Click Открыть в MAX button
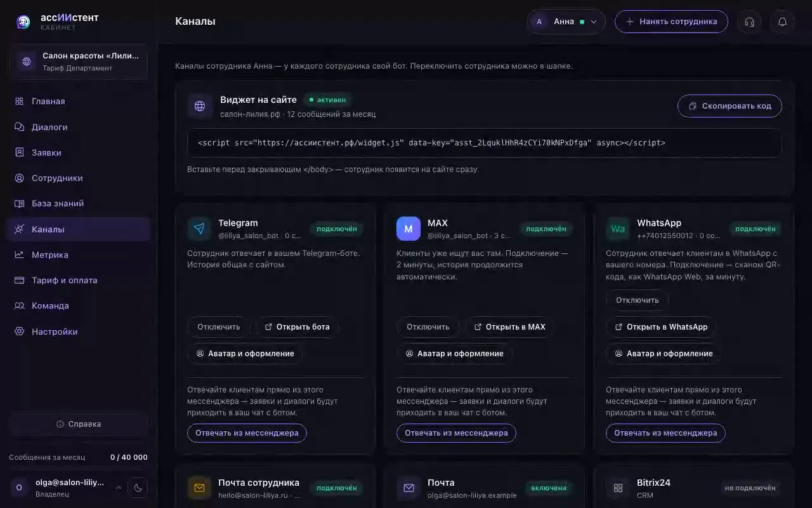The height and width of the screenshot is (508, 812). (x=509, y=327)
